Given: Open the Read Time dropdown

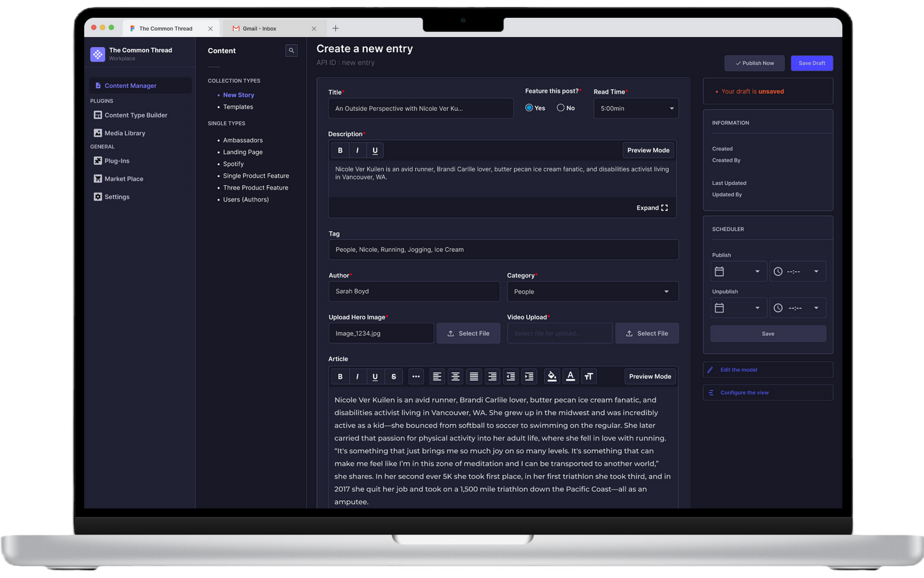Looking at the screenshot, I should point(636,108).
